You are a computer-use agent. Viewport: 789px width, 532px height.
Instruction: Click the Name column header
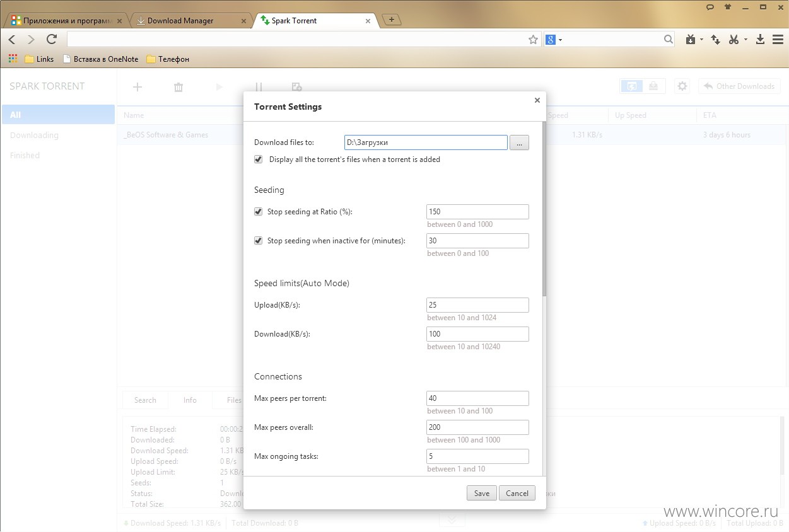134,115
